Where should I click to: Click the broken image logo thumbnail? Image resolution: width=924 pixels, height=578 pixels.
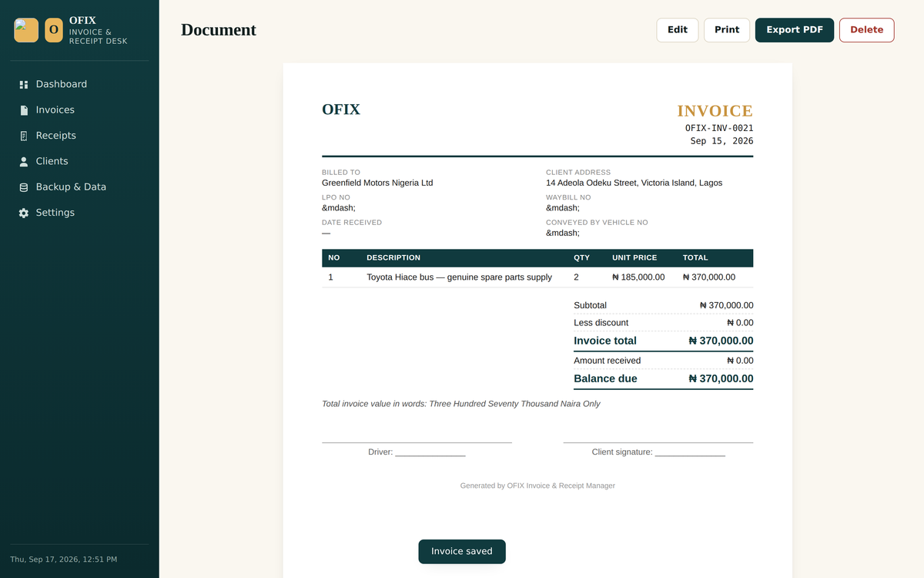pyautogui.click(x=26, y=30)
